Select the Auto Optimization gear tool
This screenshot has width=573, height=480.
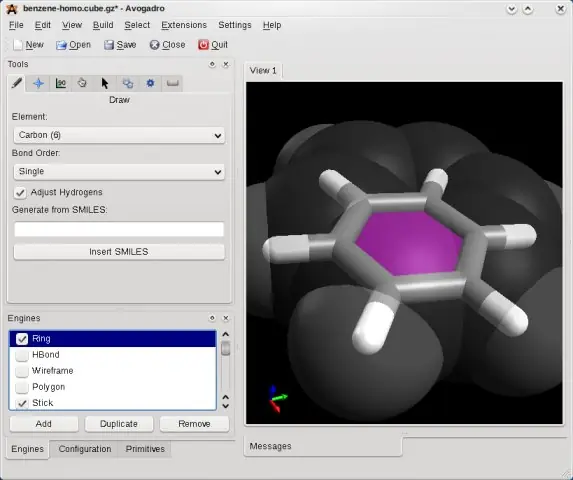click(x=150, y=83)
